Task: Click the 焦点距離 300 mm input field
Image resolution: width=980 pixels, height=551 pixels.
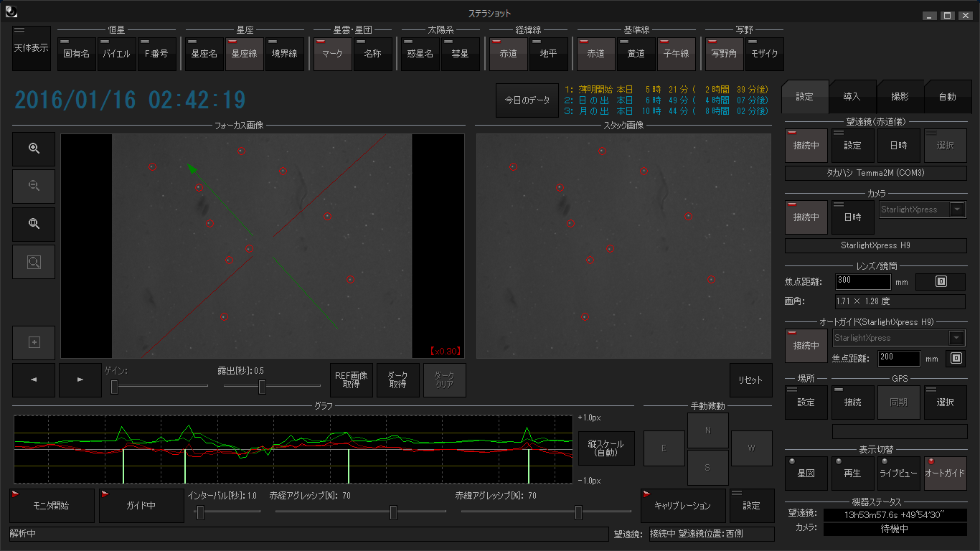Action: (x=863, y=282)
